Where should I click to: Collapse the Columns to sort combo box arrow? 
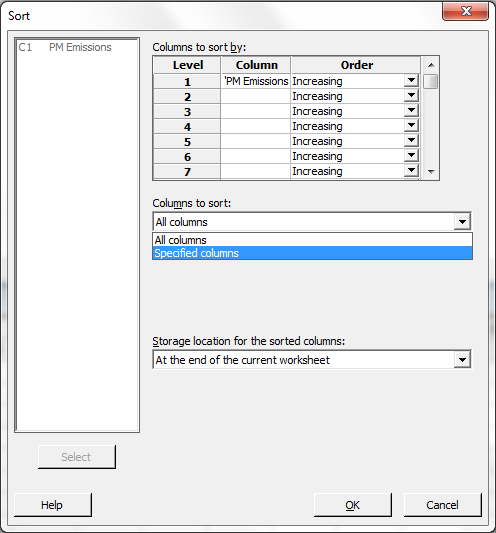[x=462, y=222]
